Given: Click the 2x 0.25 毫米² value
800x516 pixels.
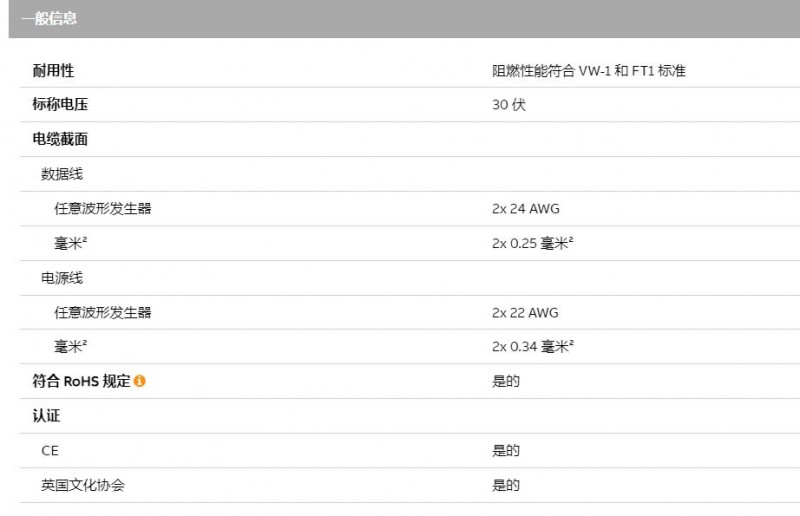Looking at the screenshot, I should pos(532,243).
